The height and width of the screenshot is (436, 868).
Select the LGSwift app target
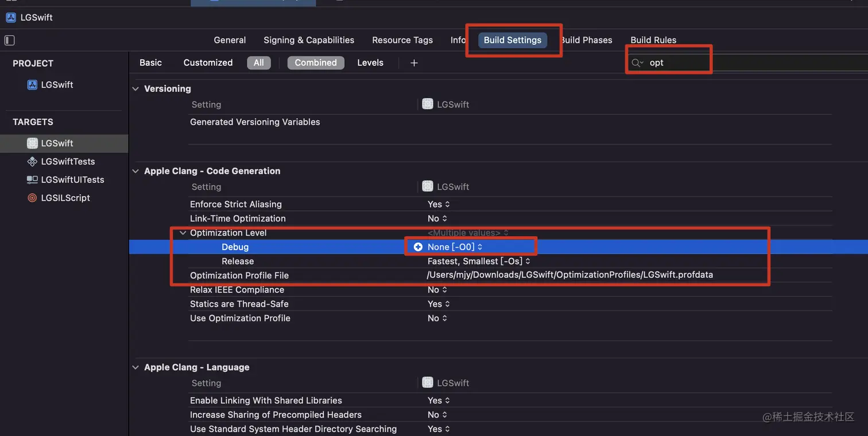point(64,143)
